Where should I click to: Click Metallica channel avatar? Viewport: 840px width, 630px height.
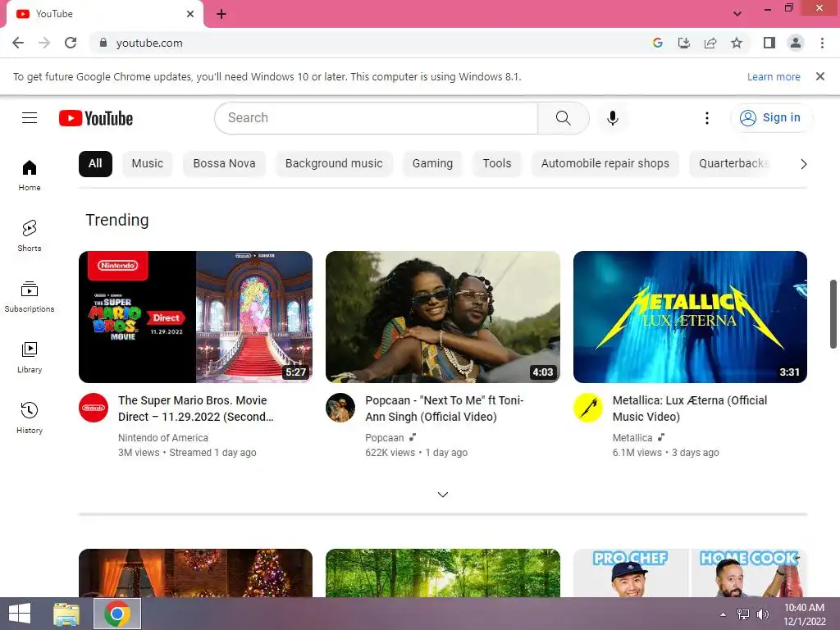(x=587, y=408)
